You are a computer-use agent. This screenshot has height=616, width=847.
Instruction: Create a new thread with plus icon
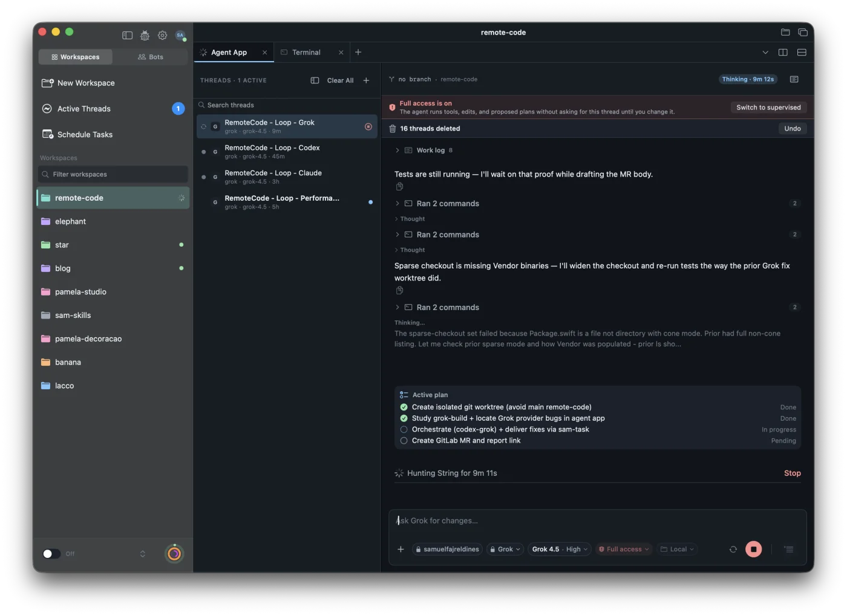point(366,80)
